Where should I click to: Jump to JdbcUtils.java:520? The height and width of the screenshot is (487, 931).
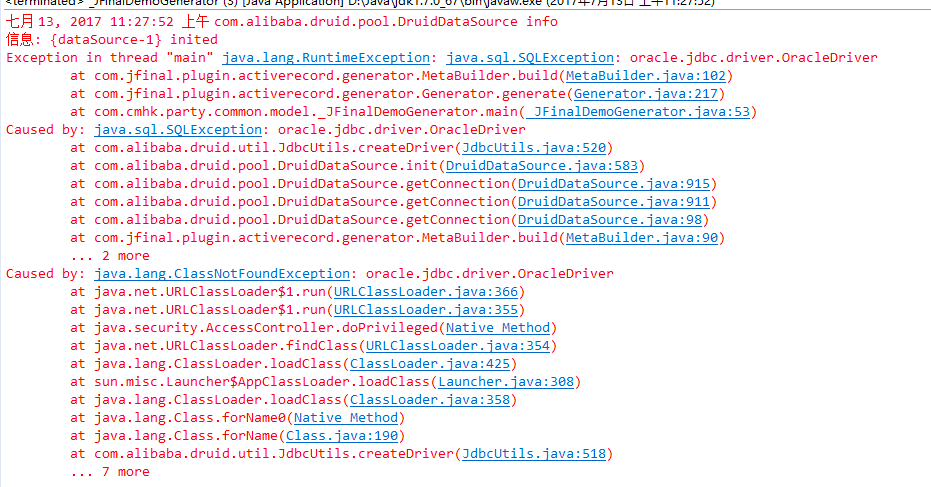pos(534,148)
